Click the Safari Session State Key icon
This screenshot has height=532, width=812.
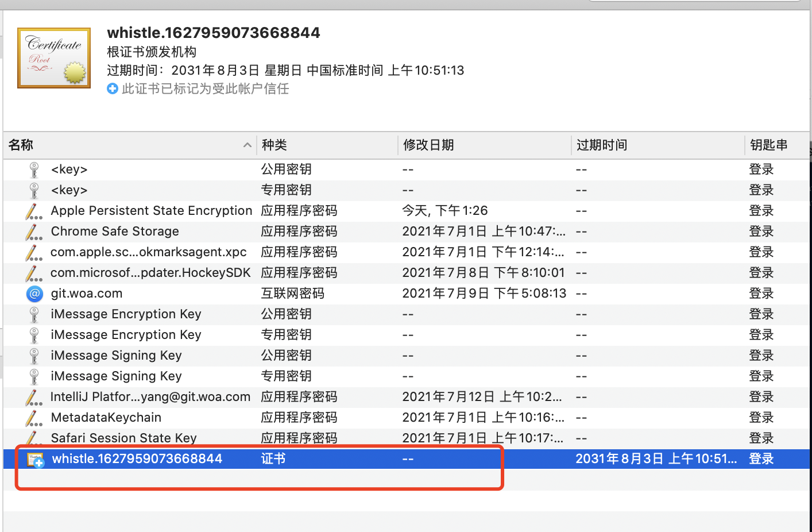(x=34, y=438)
